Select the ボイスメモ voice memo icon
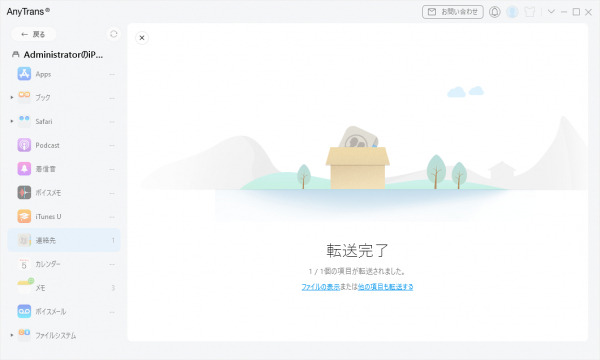Screen dimensions: 600x360 24,192
